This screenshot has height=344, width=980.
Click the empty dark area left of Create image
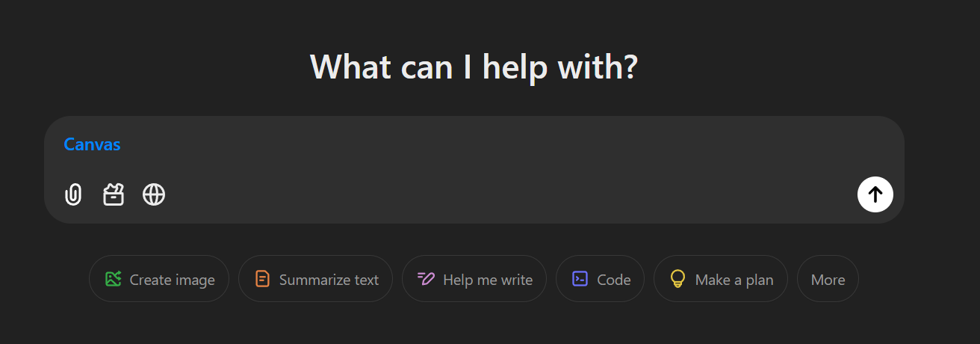pyautogui.click(x=45, y=280)
